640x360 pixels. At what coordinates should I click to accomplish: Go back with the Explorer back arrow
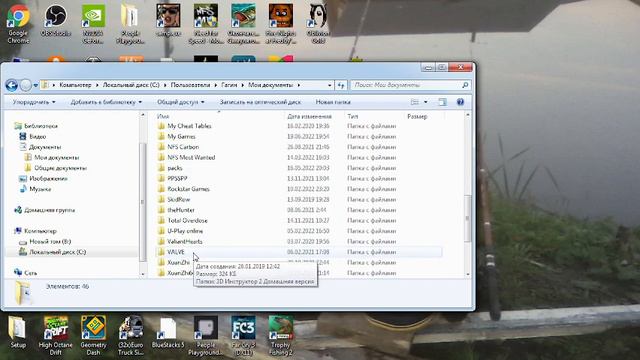(x=11, y=85)
